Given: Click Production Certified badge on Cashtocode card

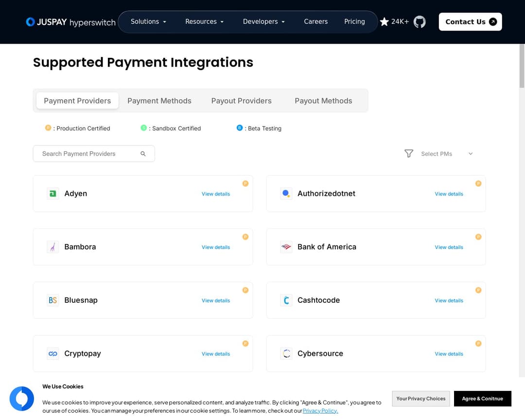Looking at the screenshot, I should 478,290.
